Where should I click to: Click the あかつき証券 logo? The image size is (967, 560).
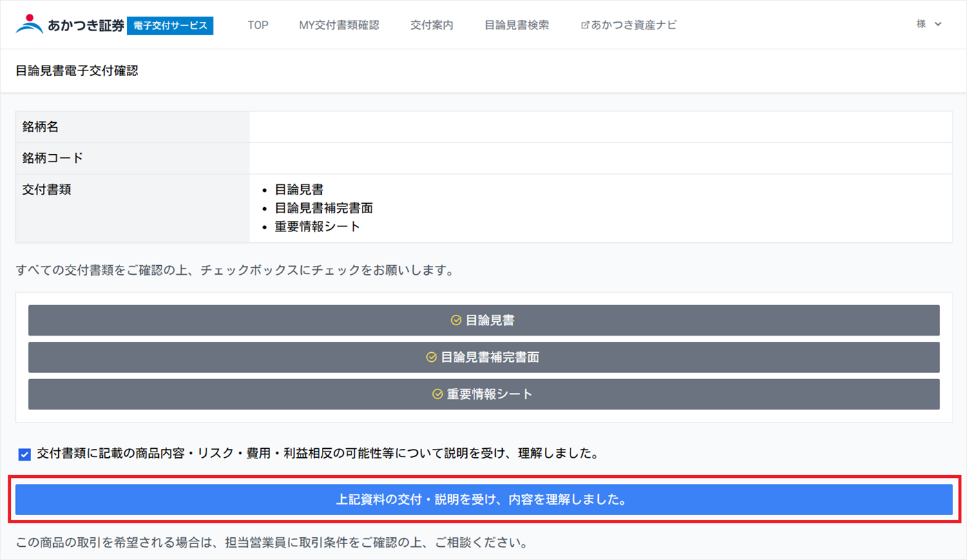point(69,25)
